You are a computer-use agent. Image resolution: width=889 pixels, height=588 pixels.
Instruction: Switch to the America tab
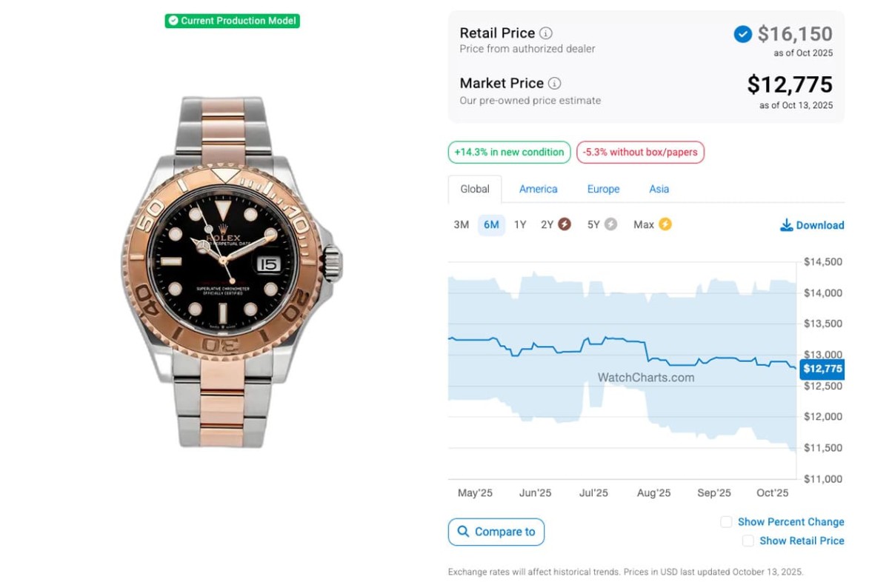(539, 189)
